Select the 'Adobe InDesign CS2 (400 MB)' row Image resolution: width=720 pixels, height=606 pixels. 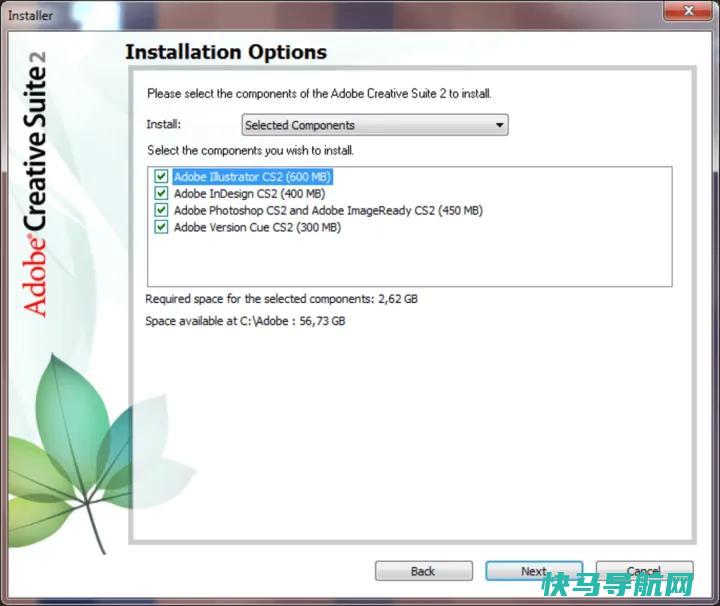(x=249, y=194)
